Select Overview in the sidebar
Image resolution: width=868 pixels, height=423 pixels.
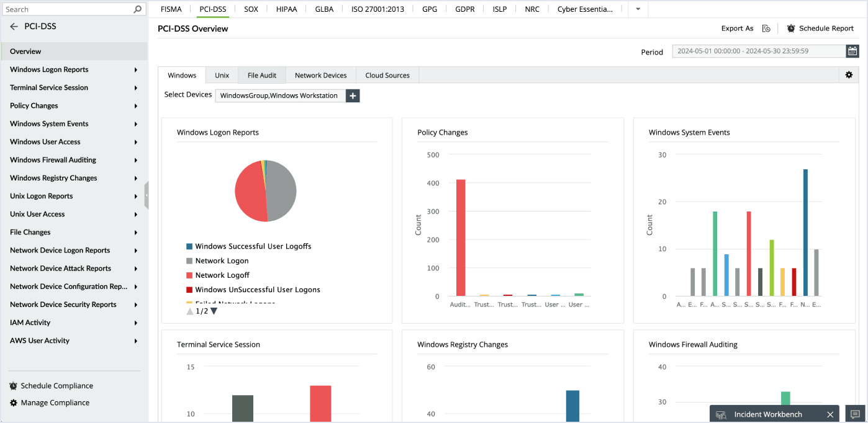click(x=25, y=51)
